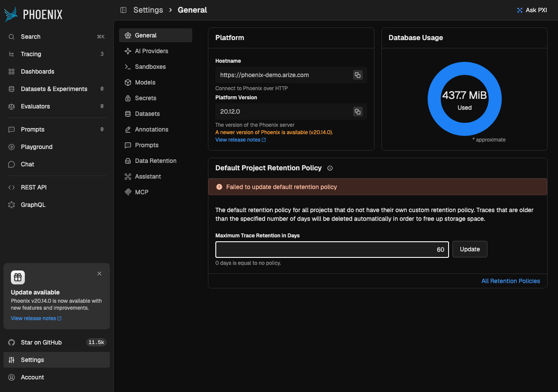Screen dimensions: 558x392
Task: Click the Phoenix bird logo
Action: tap(11, 14)
